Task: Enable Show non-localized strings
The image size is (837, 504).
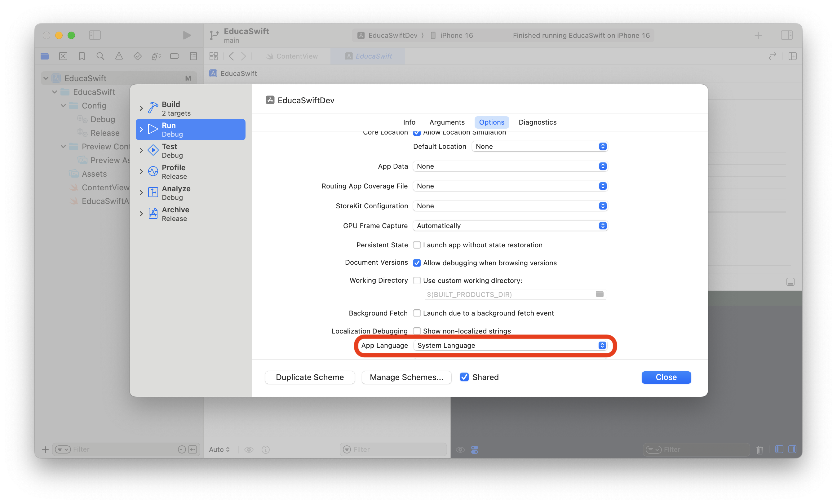Action: coord(417,331)
